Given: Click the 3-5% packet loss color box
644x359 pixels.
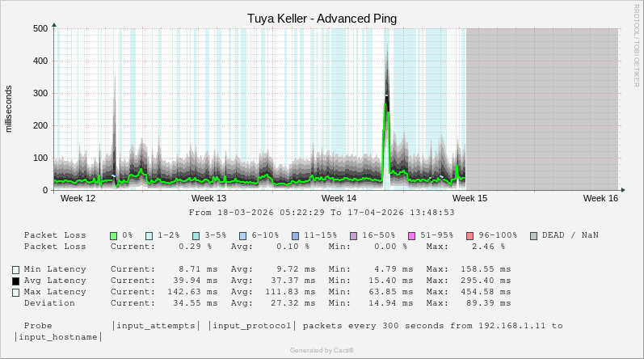Looking at the screenshot, I should 196,235.
